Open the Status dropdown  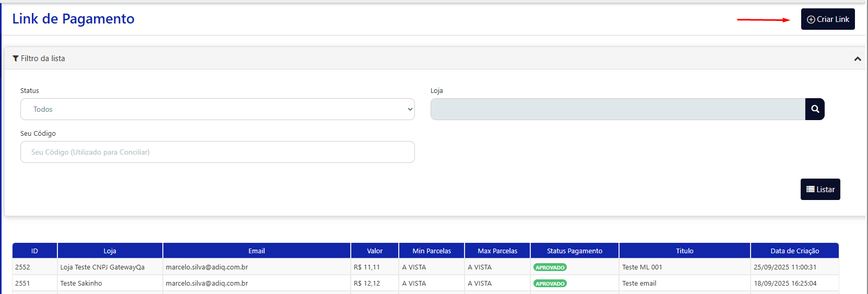pyautogui.click(x=218, y=109)
